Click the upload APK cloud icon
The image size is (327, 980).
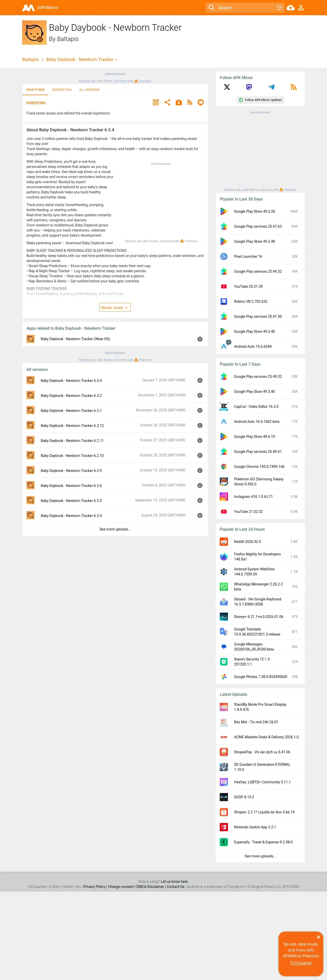291,8
